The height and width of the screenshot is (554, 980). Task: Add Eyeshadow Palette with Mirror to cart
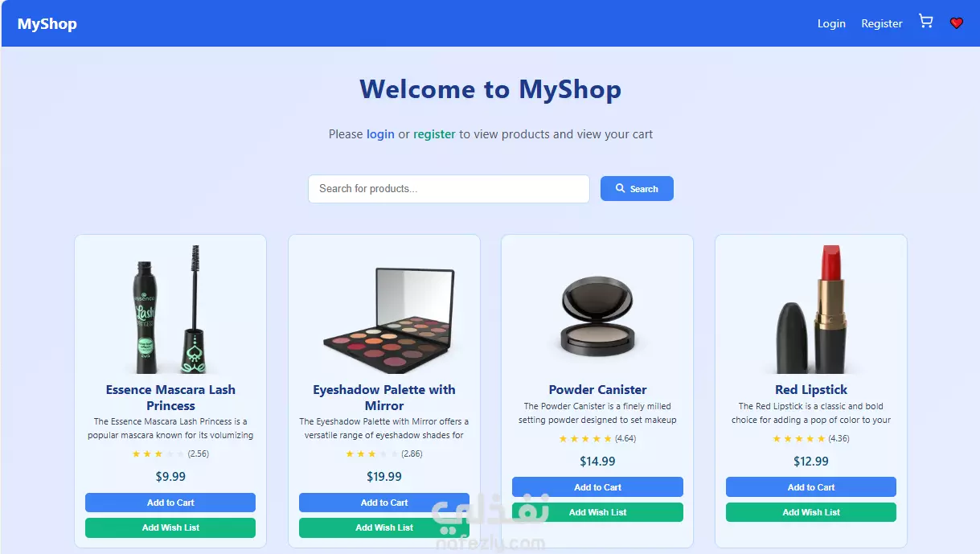coord(384,503)
